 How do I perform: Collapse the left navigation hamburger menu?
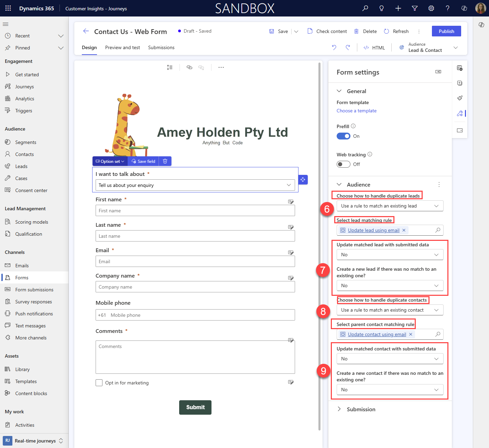pos(6,24)
